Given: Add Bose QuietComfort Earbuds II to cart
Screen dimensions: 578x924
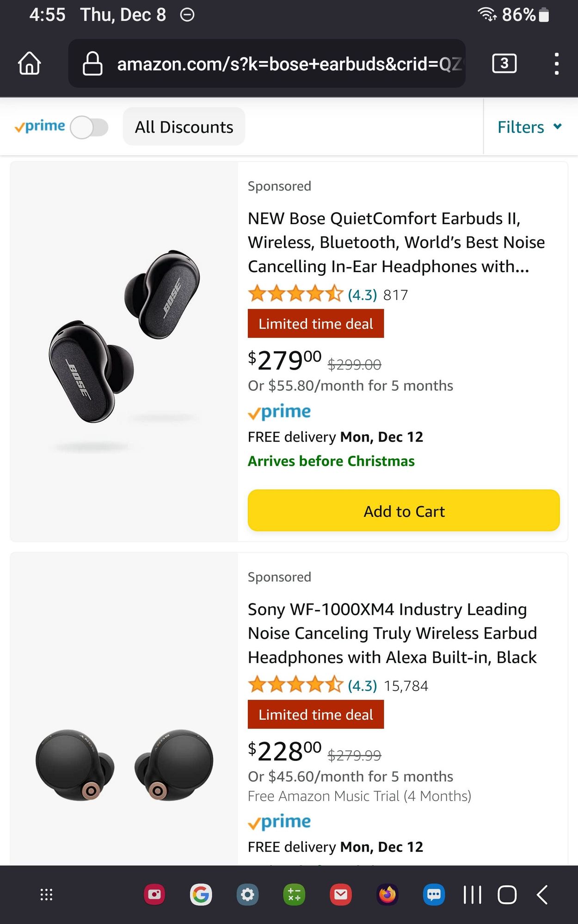Looking at the screenshot, I should pos(404,511).
